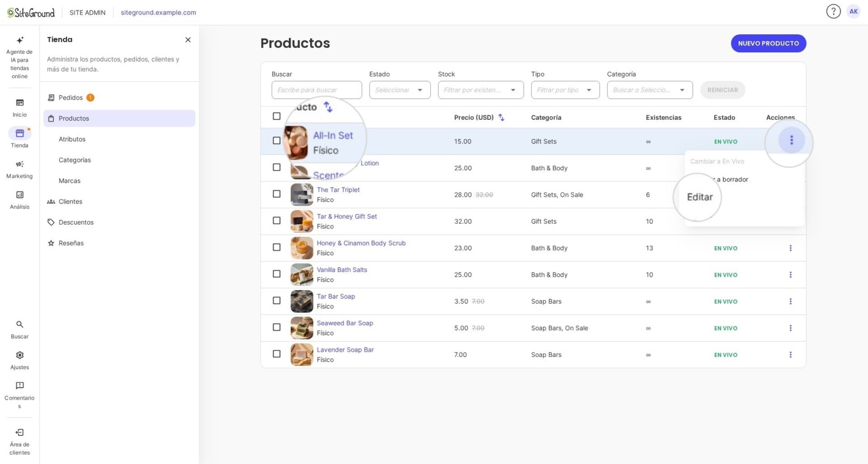868x464 pixels.
Task: Go to Inicio in the left rail
Action: click(x=20, y=108)
